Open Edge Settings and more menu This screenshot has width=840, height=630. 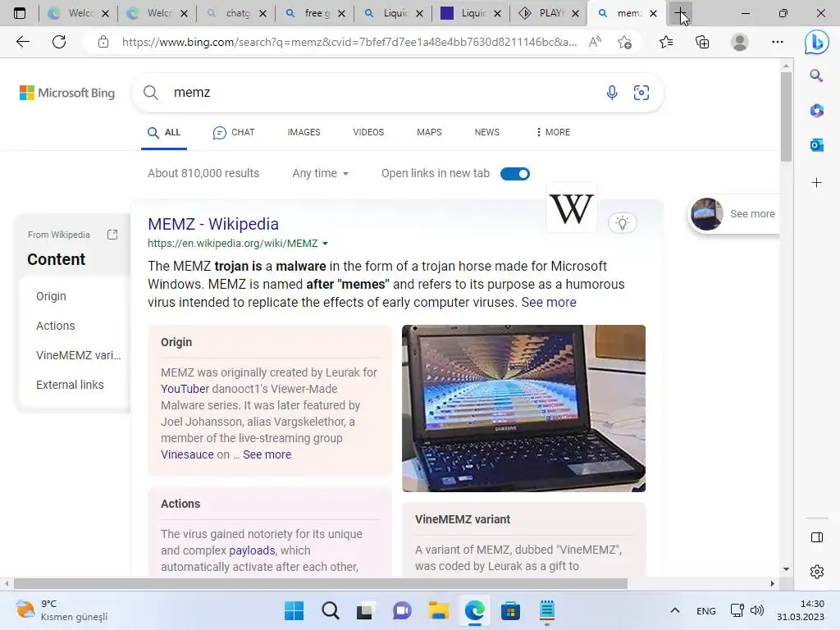778,42
